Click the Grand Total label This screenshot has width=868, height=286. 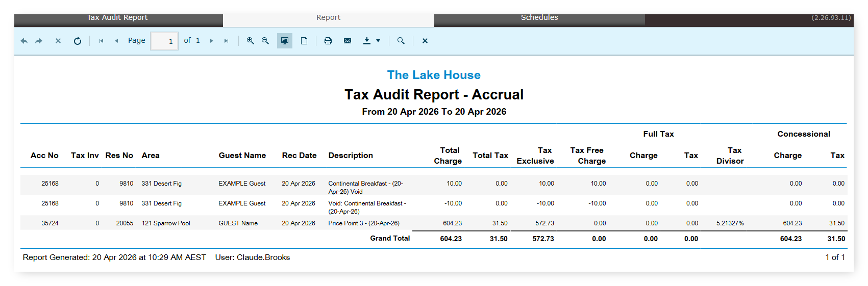pos(390,238)
